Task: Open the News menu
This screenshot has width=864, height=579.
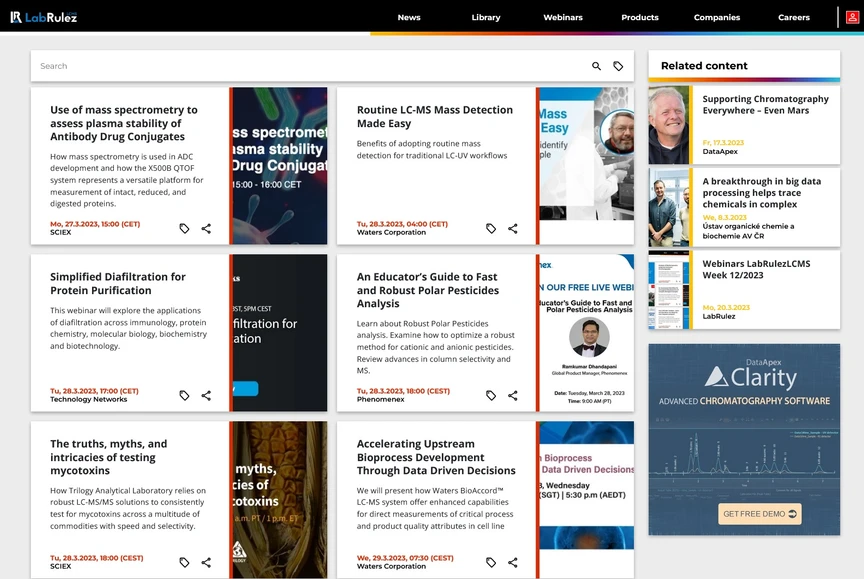Action: [409, 17]
